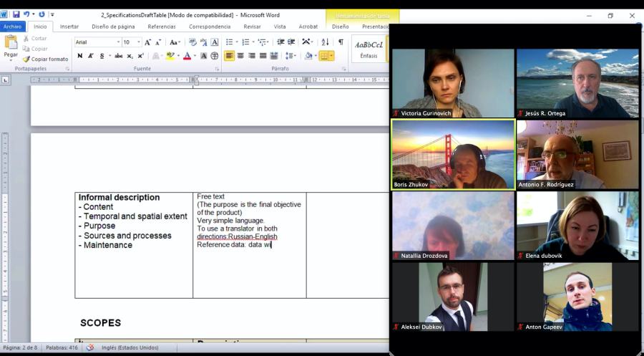This screenshot has height=356, width=644.
Task: Toggle bold (N) formatting
Action: click(79, 56)
